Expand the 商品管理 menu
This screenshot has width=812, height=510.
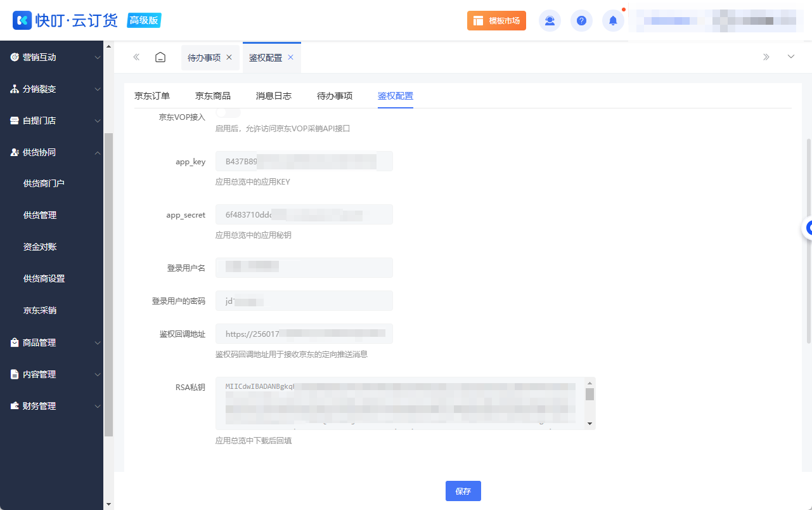97,343
